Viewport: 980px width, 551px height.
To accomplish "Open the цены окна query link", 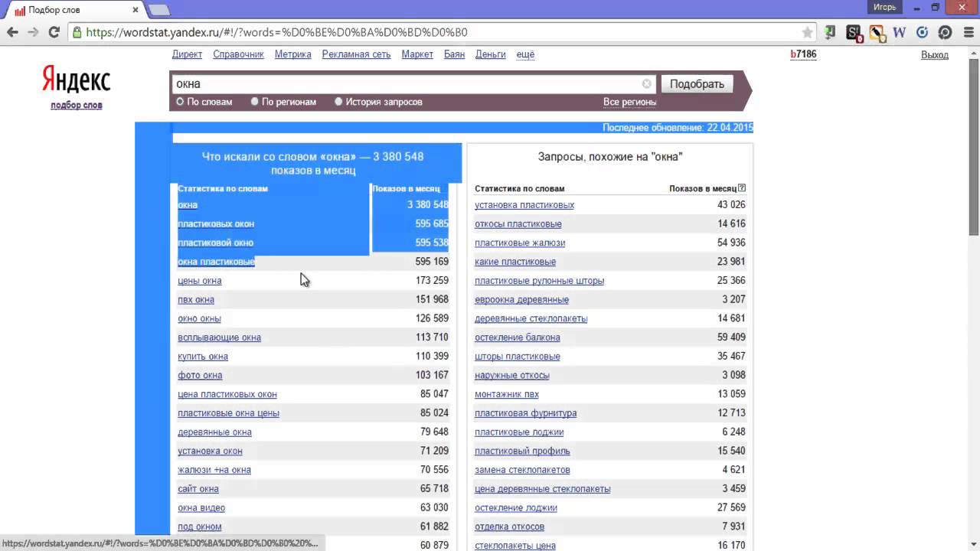I will (x=199, y=280).
